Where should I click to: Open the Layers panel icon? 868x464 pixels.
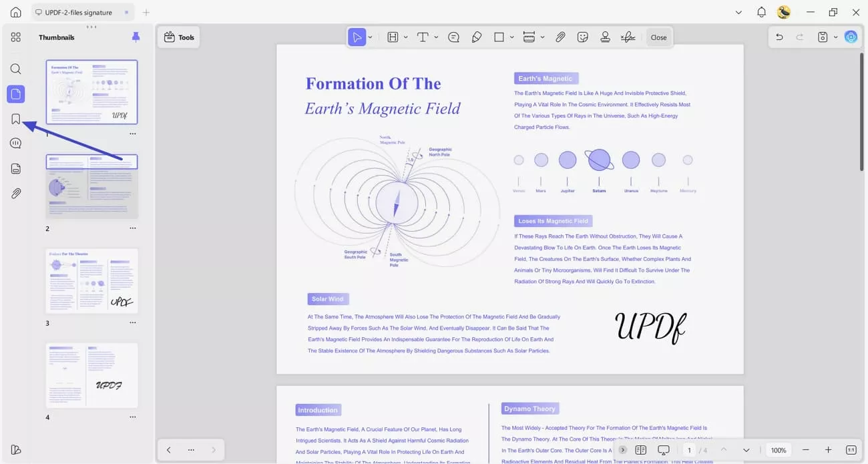tap(16, 169)
